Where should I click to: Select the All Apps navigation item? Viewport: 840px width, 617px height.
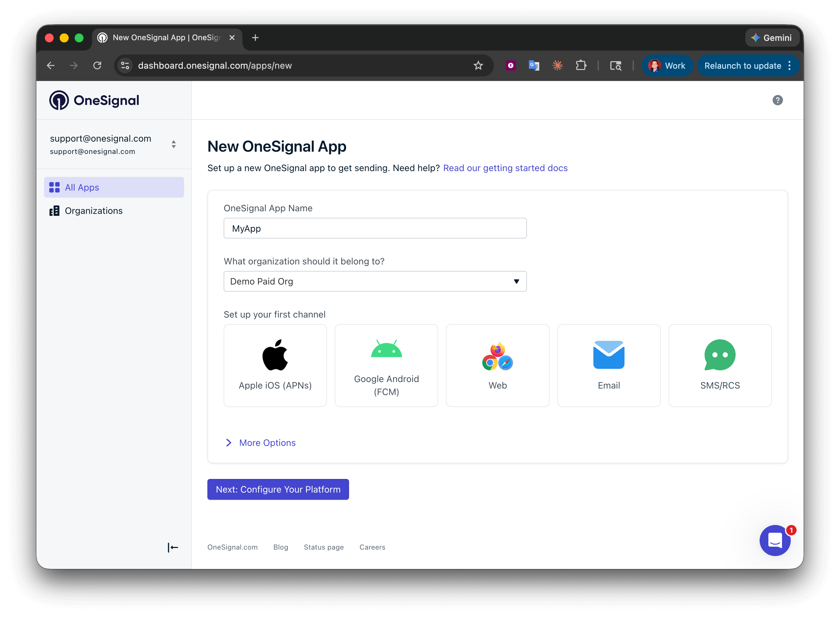point(82,187)
